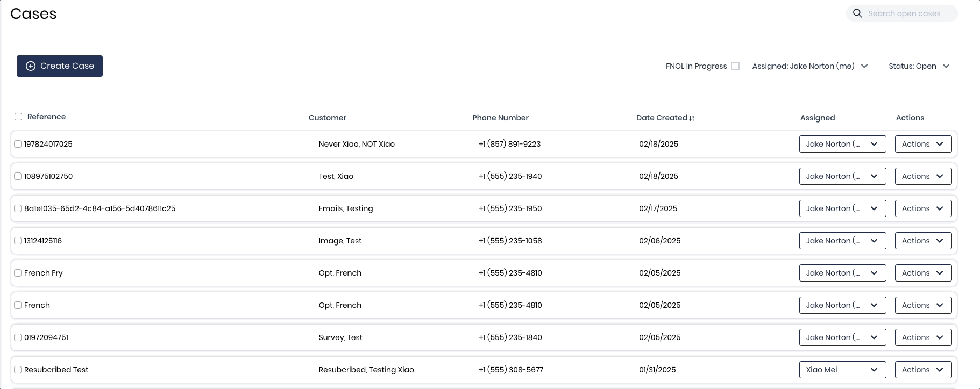Click the search magnifier icon
Screen dimensions: 980x389
click(857, 13)
